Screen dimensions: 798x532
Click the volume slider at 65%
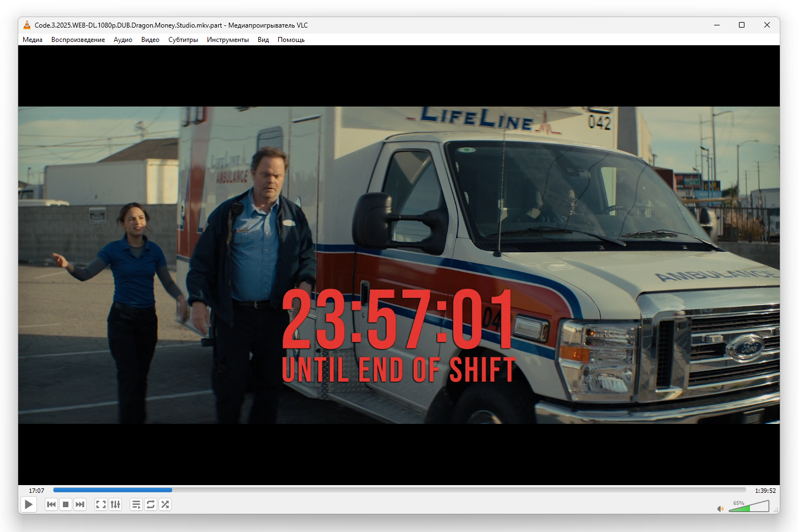749,507
